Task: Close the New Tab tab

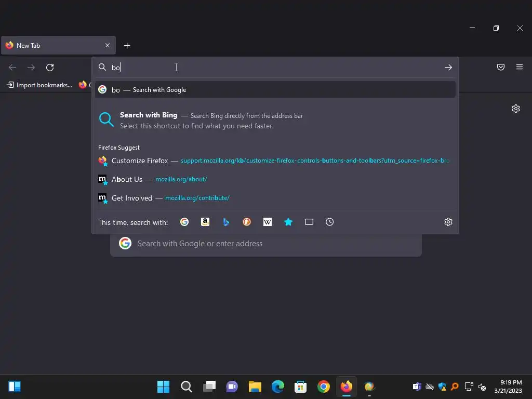Action: [x=108, y=45]
